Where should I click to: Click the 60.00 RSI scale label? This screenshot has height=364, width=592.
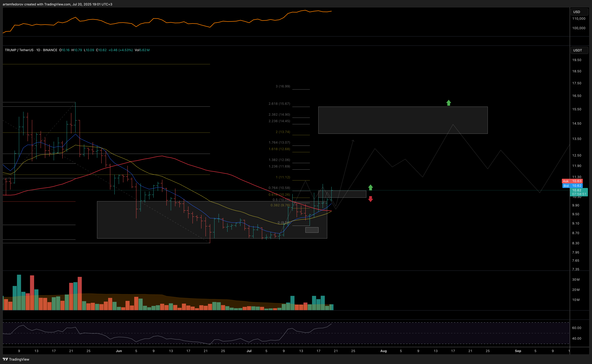tap(577, 328)
